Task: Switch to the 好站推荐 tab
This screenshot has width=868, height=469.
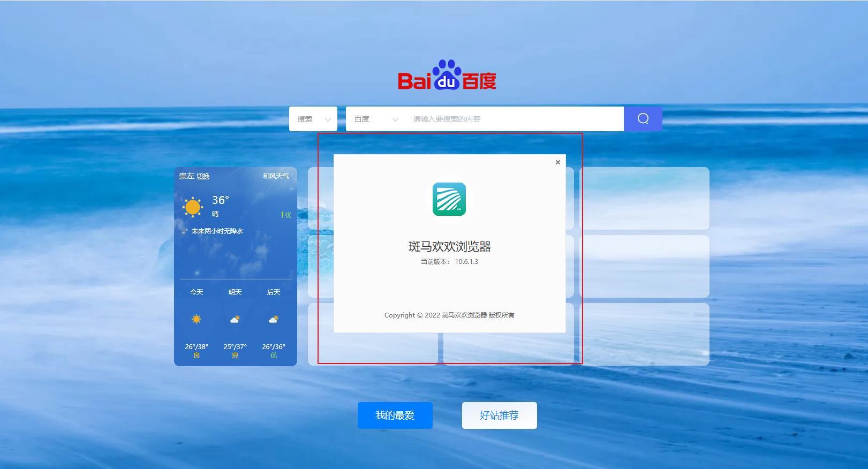Action: pyautogui.click(x=500, y=415)
